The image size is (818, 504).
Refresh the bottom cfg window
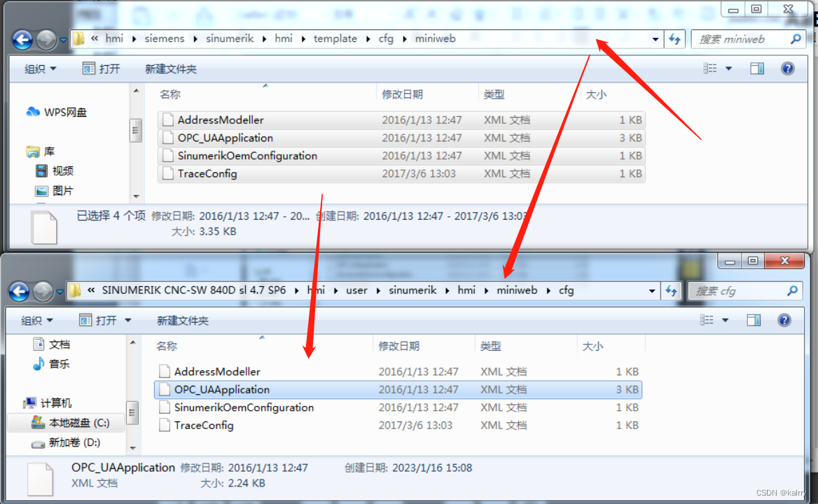pos(671,290)
